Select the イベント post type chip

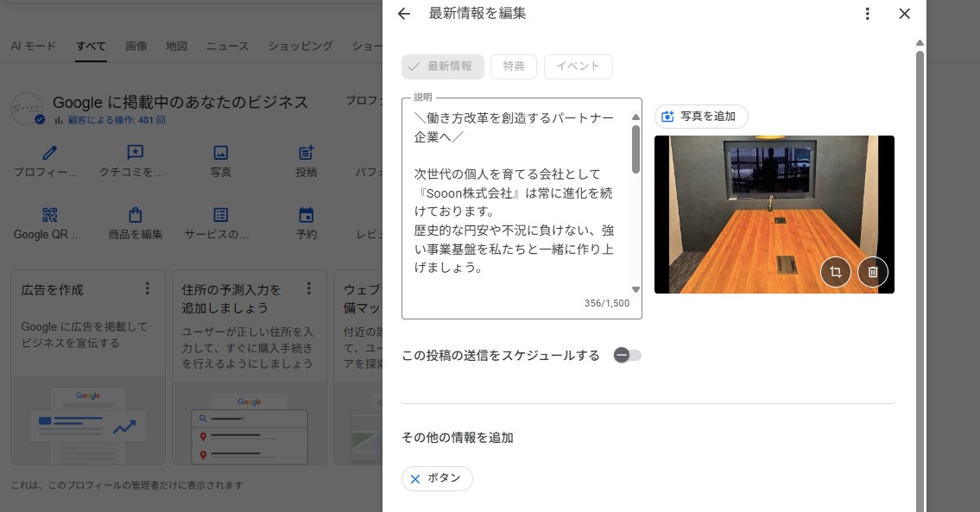[x=579, y=66]
